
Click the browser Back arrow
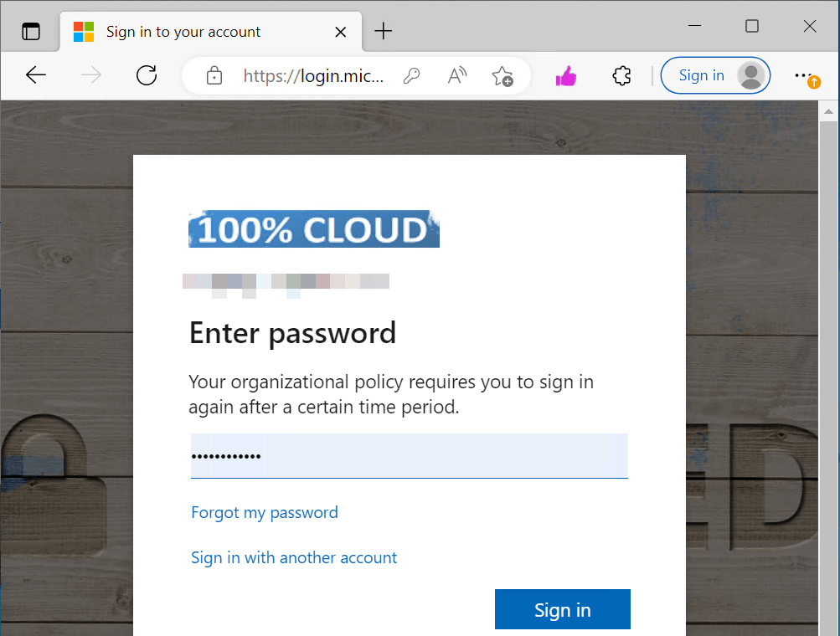36,76
